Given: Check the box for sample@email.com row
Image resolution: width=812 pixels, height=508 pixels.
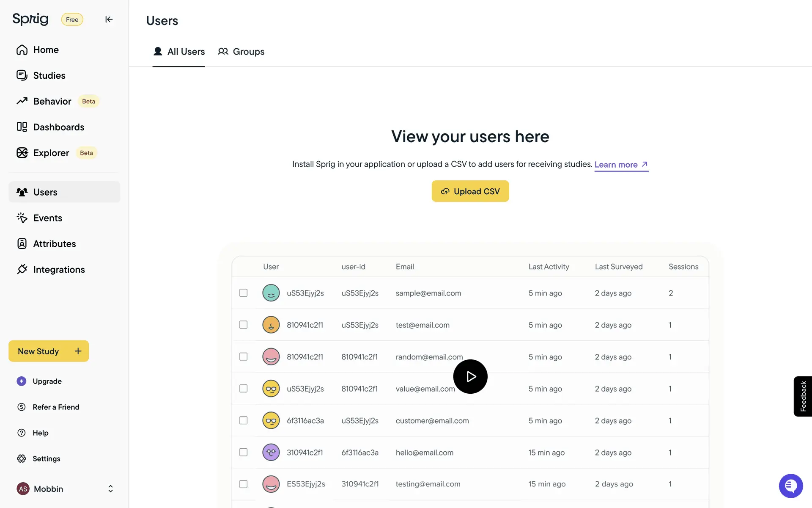Looking at the screenshot, I should click(243, 293).
